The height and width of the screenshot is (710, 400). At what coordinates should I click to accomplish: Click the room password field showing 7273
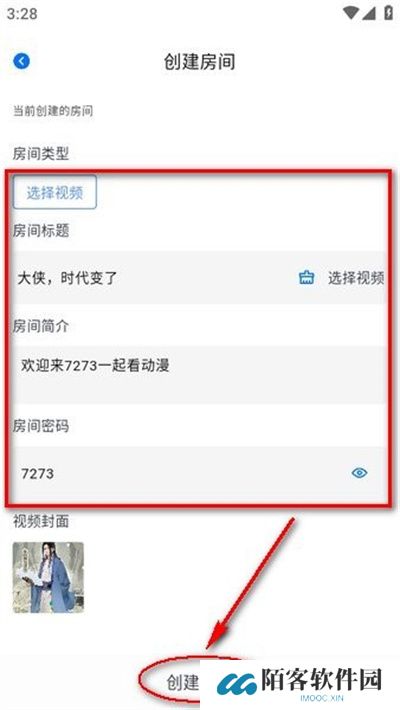(200, 474)
